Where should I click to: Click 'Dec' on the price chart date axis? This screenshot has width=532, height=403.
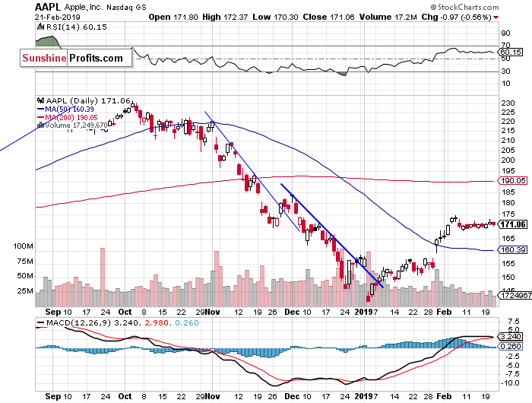point(292,312)
